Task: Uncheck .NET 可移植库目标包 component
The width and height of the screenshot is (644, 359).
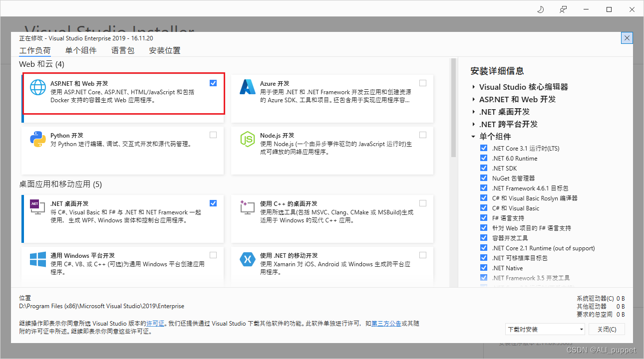Action: [483, 258]
